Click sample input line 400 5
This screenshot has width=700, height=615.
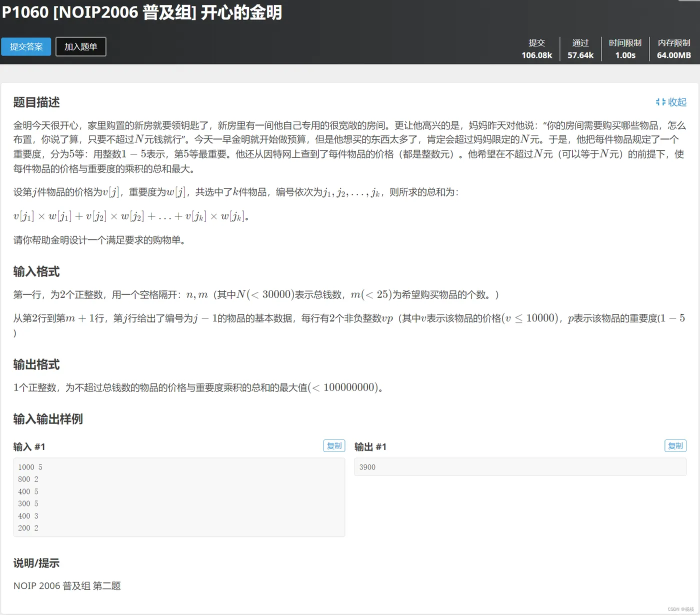pyautogui.click(x=28, y=491)
